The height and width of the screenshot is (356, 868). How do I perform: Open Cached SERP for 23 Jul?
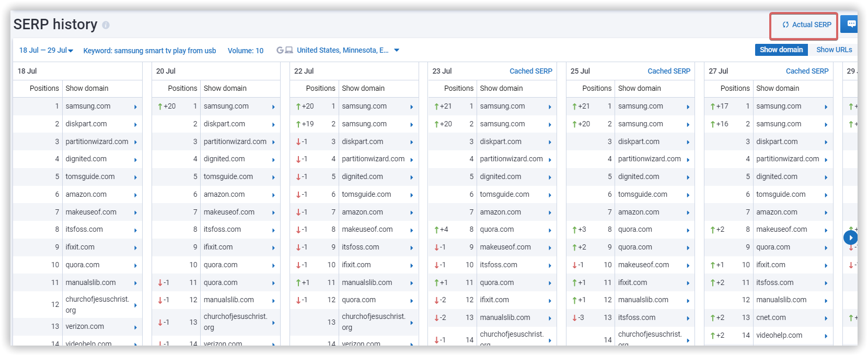point(531,71)
